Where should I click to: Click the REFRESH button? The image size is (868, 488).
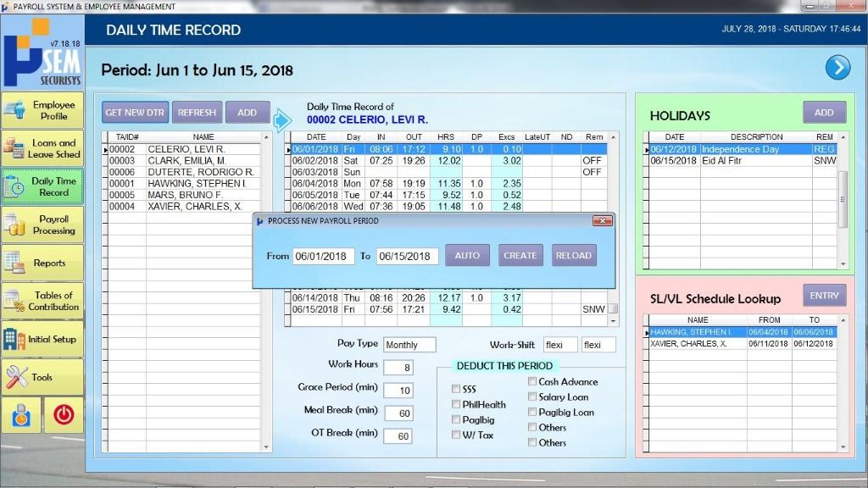[x=197, y=113]
